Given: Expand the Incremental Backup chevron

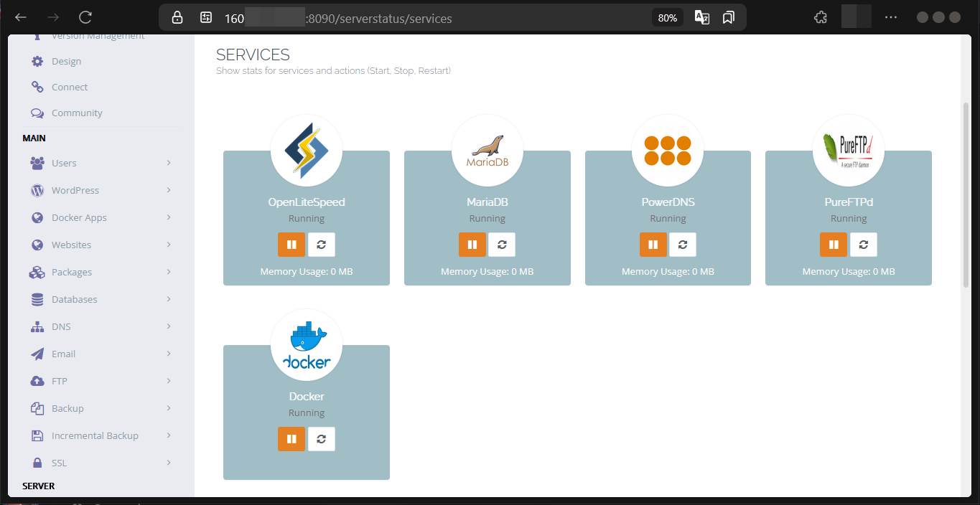Looking at the screenshot, I should click(x=169, y=435).
